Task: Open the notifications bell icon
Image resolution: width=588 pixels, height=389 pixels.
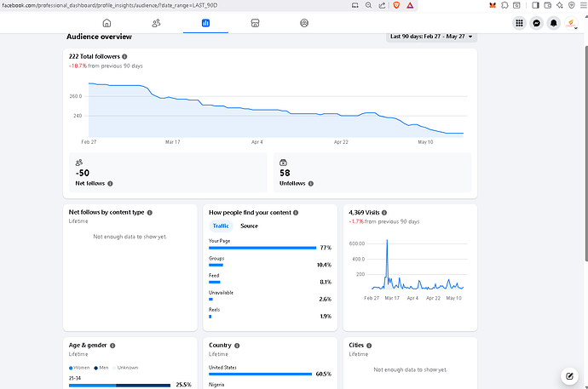Action: [x=554, y=23]
